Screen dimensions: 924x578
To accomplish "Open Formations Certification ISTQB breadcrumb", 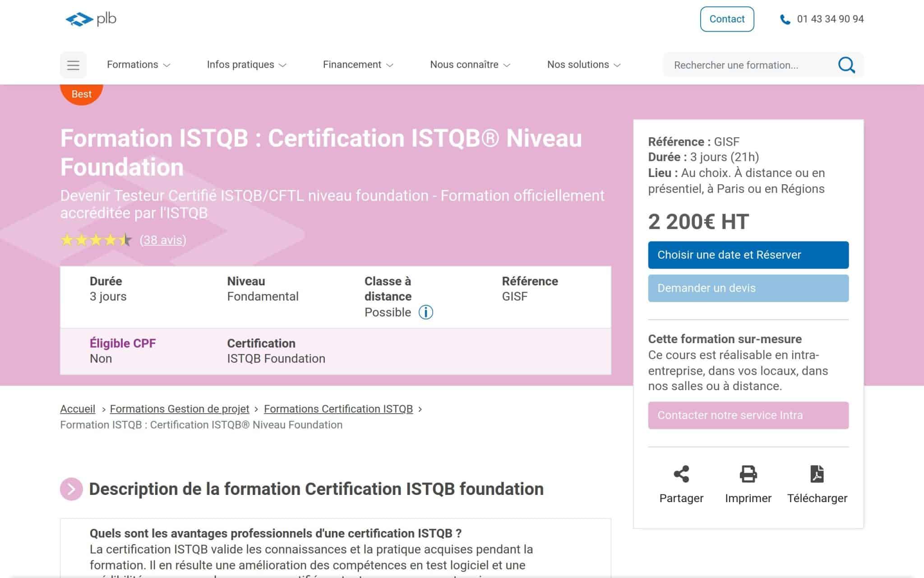I will pyautogui.click(x=338, y=409).
